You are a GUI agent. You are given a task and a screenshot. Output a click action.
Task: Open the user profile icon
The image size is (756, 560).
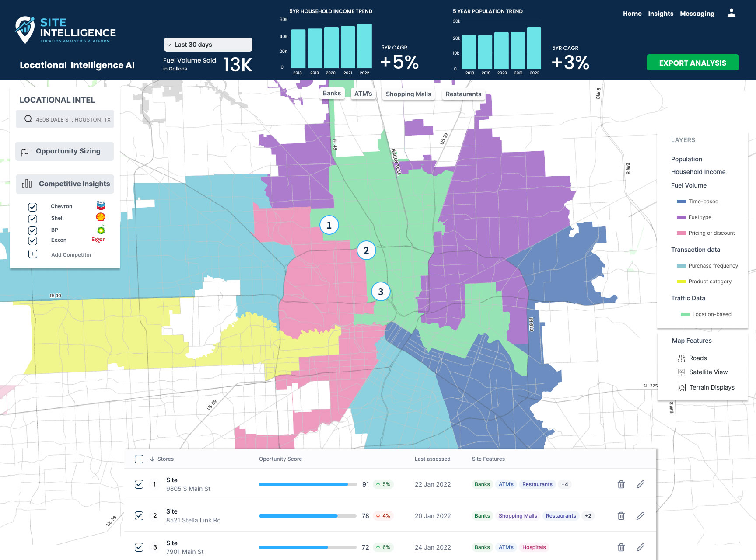731,13
